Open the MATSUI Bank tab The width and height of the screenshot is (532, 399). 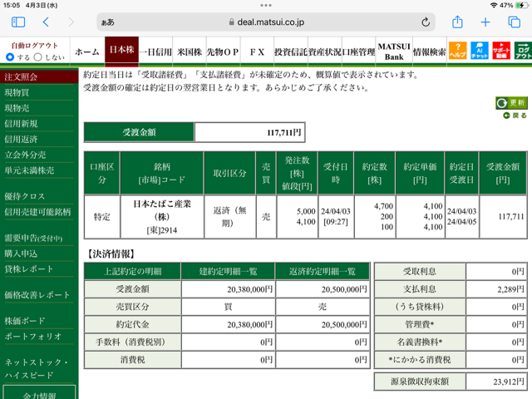394,52
